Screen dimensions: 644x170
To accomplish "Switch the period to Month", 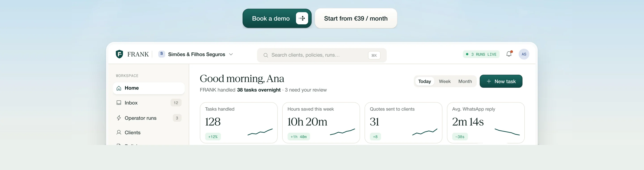I will (x=465, y=81).
